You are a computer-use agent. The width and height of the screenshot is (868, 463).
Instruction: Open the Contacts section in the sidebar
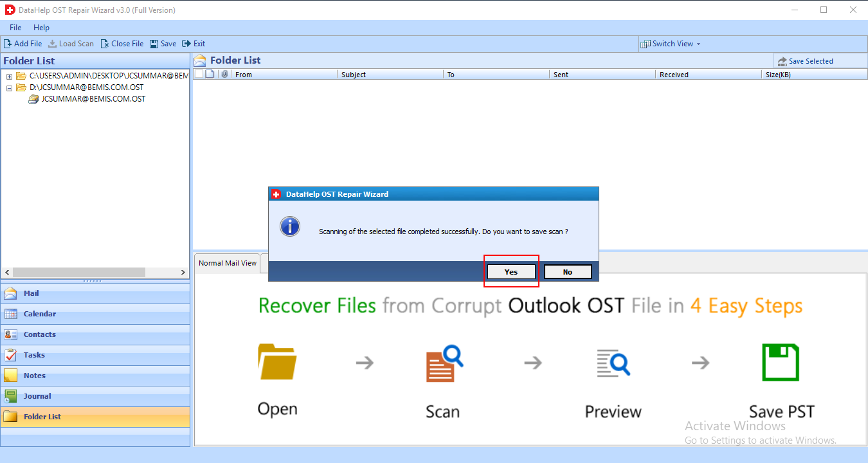click(95, 334)
